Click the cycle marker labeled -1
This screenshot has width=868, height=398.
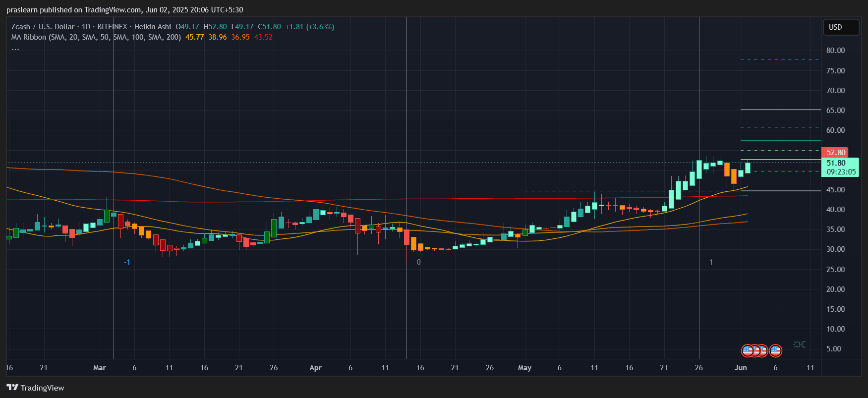click(127, 262)
